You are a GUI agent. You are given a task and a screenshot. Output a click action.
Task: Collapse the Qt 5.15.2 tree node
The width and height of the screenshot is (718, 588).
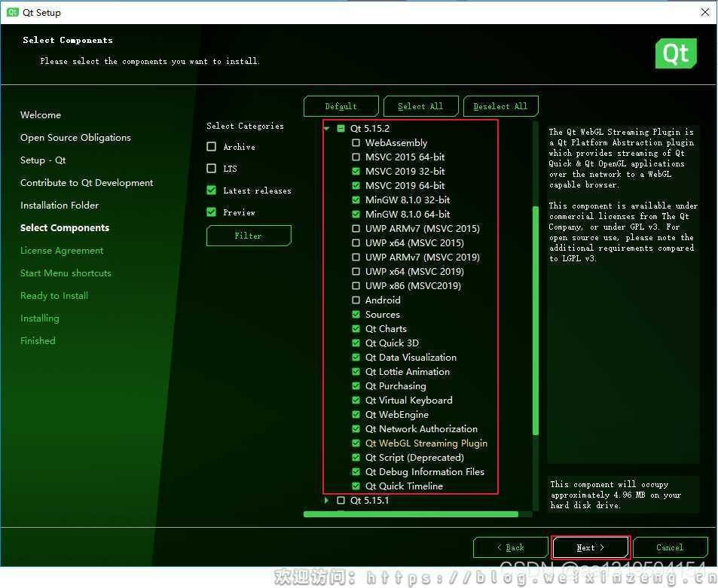[326, 129]
